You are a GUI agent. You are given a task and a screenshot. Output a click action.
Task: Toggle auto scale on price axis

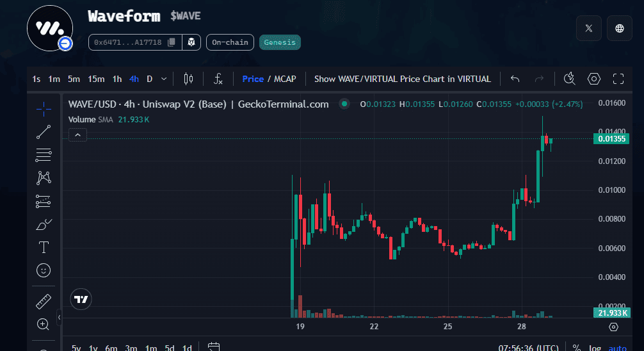point(617,348)
